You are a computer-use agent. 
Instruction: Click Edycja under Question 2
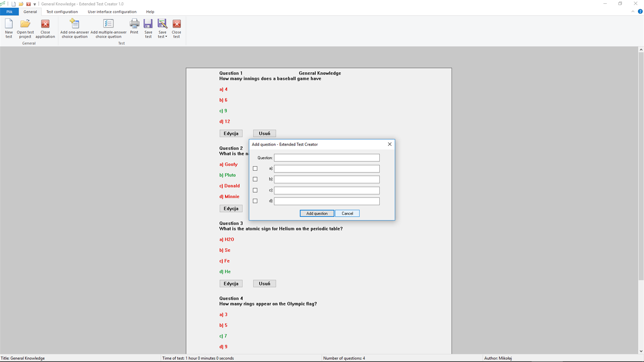231,208
